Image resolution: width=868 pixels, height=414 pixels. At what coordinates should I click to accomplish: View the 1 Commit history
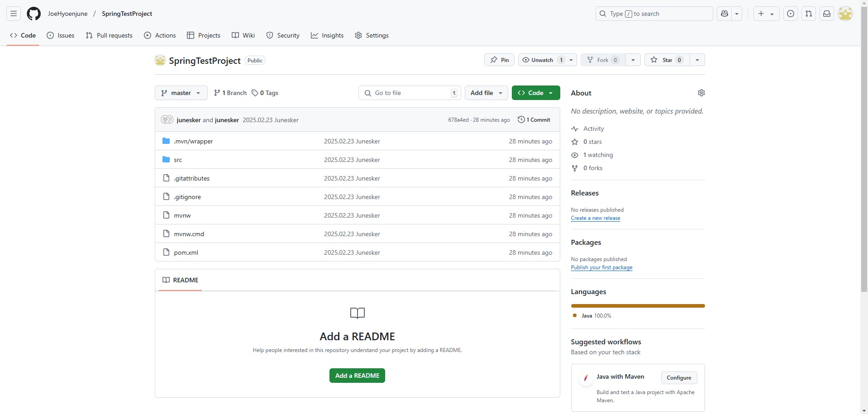tap(534, 119)
